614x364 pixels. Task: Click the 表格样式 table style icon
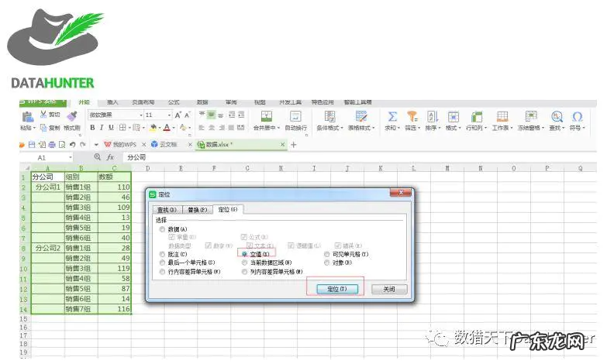coord(361,116)
